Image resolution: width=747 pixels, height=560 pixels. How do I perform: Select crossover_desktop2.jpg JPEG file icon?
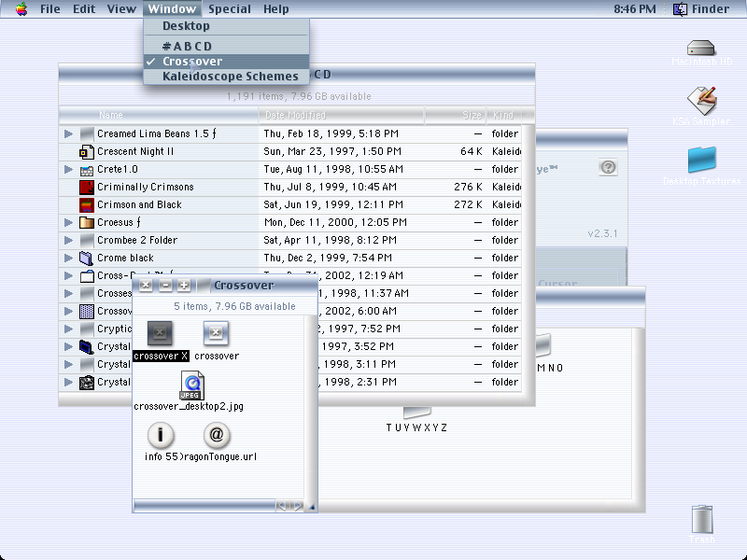point(192,385)
